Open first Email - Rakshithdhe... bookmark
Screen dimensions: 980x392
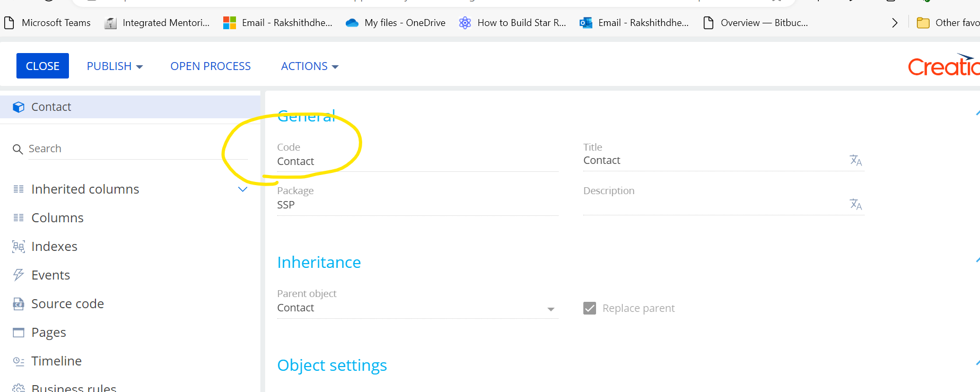click(x=278, y=23)
